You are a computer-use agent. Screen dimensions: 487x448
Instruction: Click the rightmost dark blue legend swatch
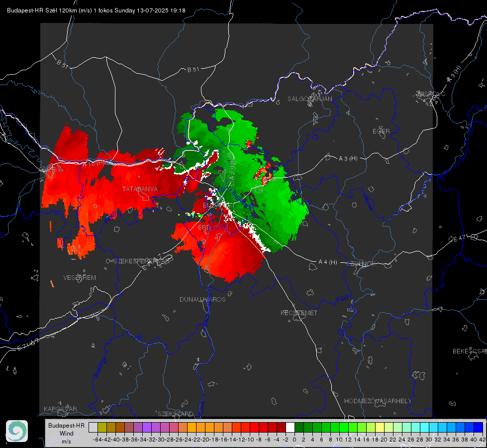pyautogui.click(x=479, y=427)
